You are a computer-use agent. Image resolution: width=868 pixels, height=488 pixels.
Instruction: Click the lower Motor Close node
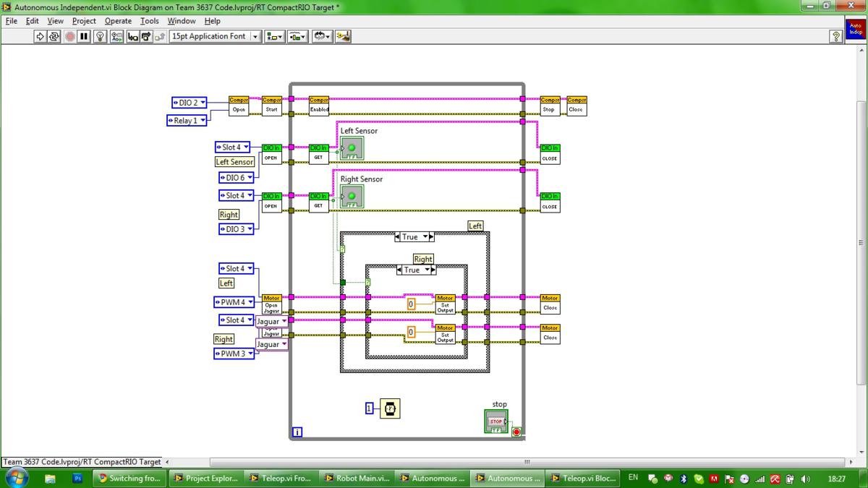click(550, 334)
